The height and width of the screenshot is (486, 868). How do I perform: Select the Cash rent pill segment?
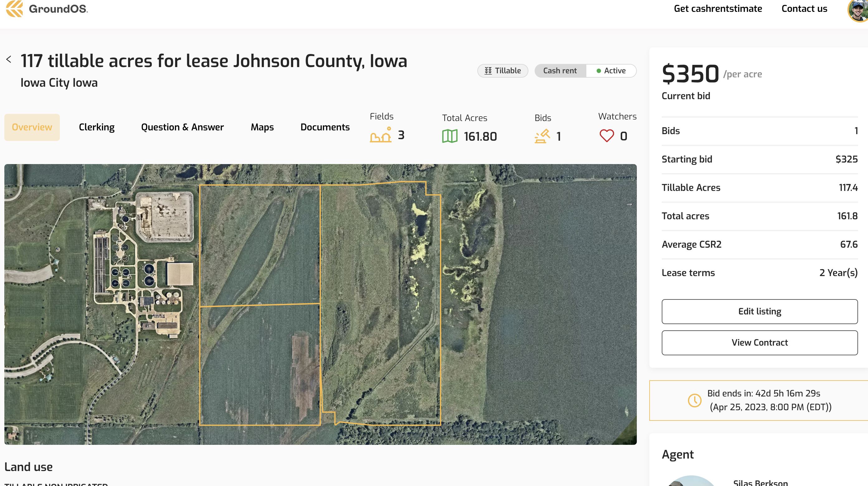[560, 71]
